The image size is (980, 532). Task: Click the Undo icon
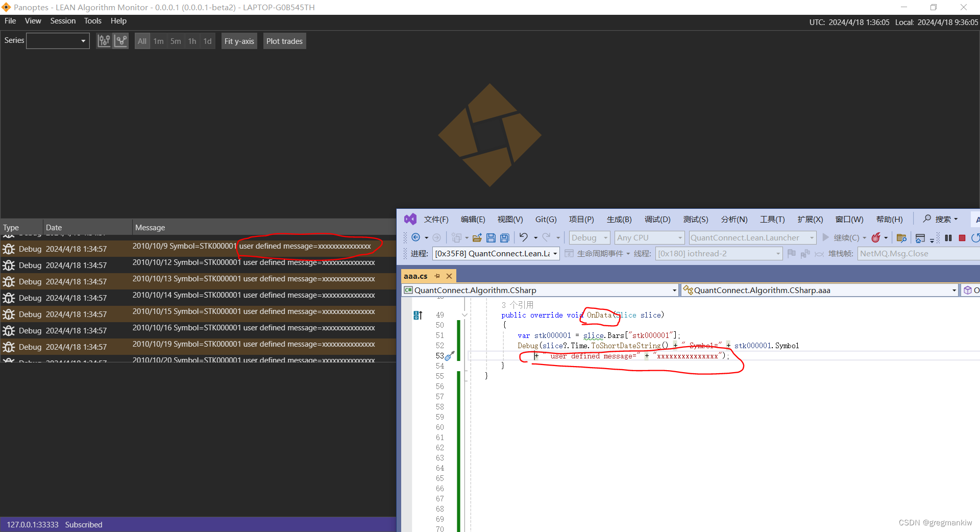524,237
